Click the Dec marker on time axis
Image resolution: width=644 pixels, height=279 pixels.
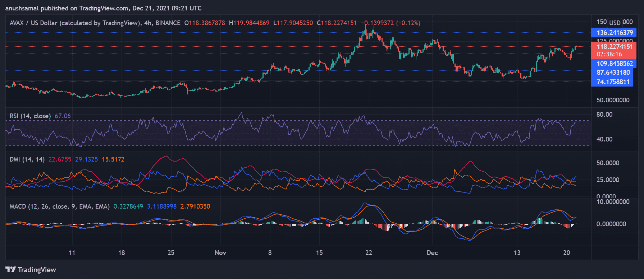click(432, 253)
